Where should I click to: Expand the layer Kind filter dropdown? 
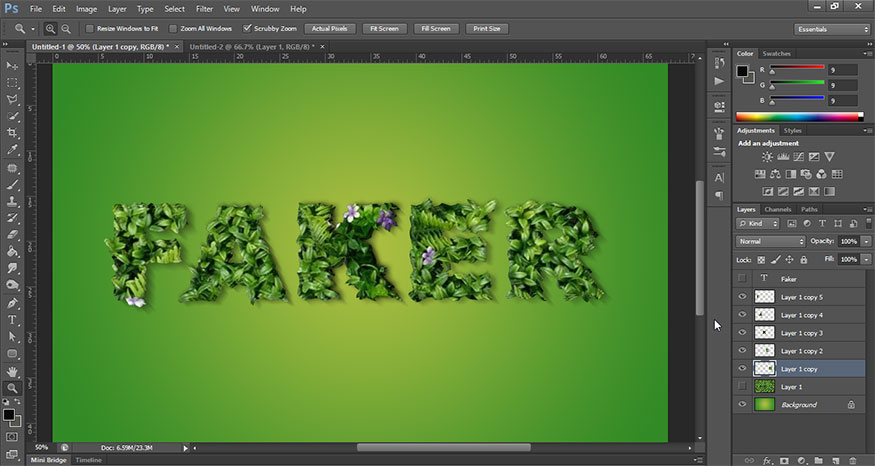(x=755, y=223)
